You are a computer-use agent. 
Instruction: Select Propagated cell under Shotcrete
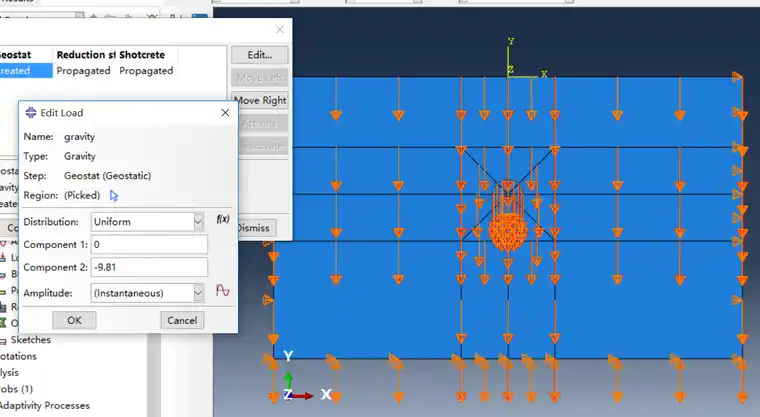(x=146, y=71)
